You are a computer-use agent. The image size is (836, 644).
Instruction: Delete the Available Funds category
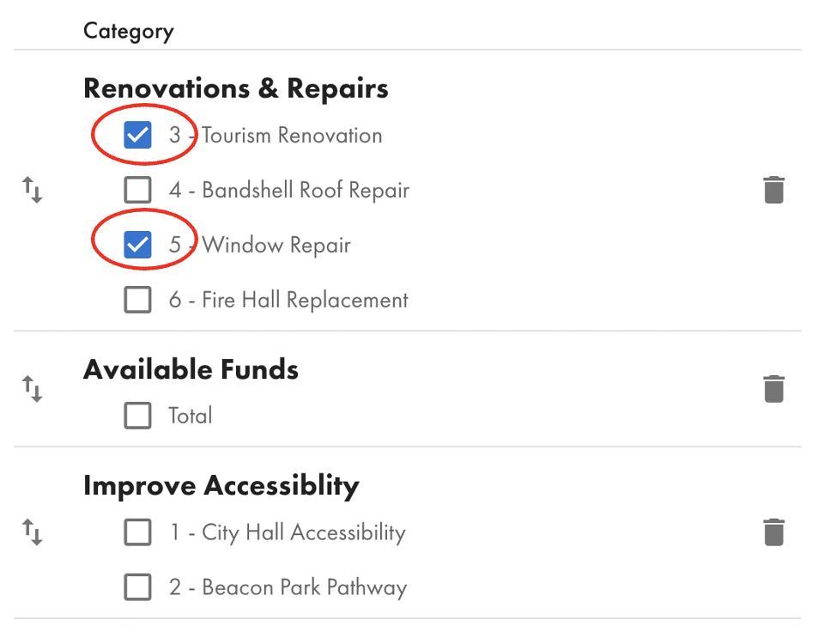(773, 389)
